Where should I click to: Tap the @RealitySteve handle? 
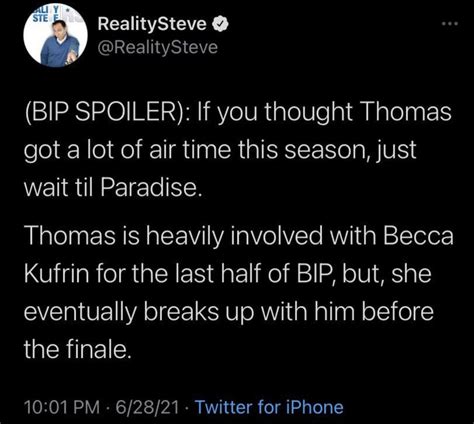click(157, 47)
